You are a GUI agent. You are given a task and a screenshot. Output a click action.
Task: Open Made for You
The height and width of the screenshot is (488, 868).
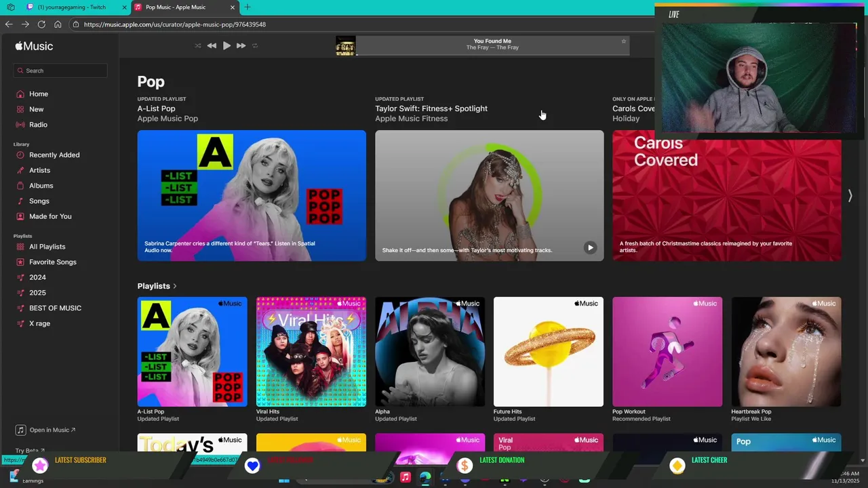pos(50,216)
